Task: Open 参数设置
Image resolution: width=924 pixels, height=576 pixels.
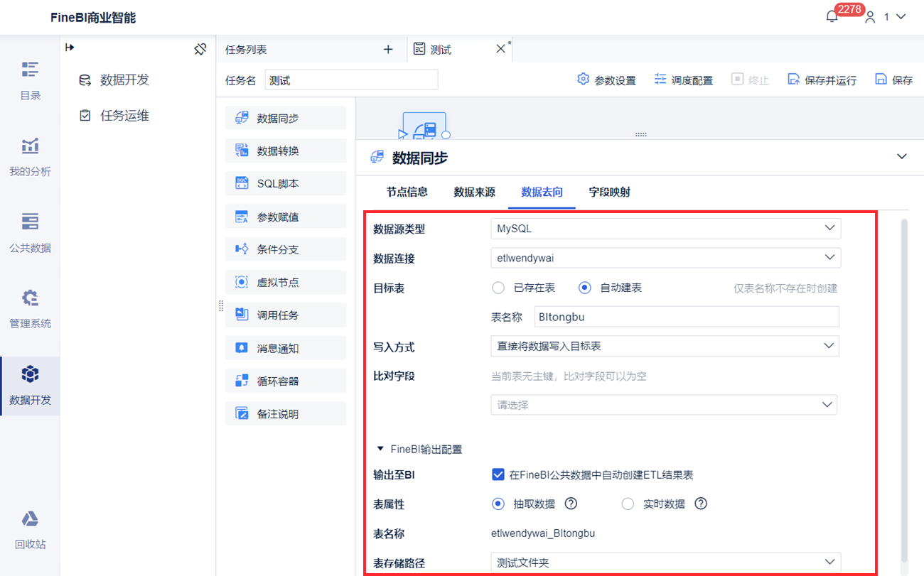Action: 606,80
